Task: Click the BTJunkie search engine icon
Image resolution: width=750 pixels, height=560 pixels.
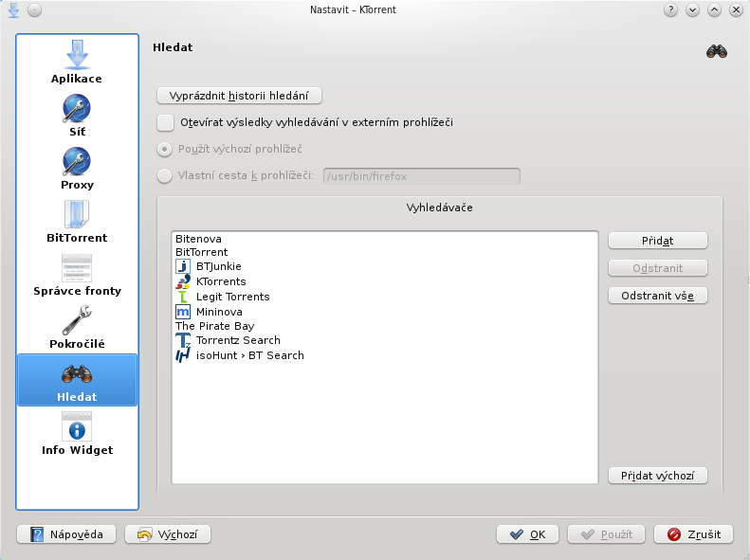Action: tap(183, 266)
